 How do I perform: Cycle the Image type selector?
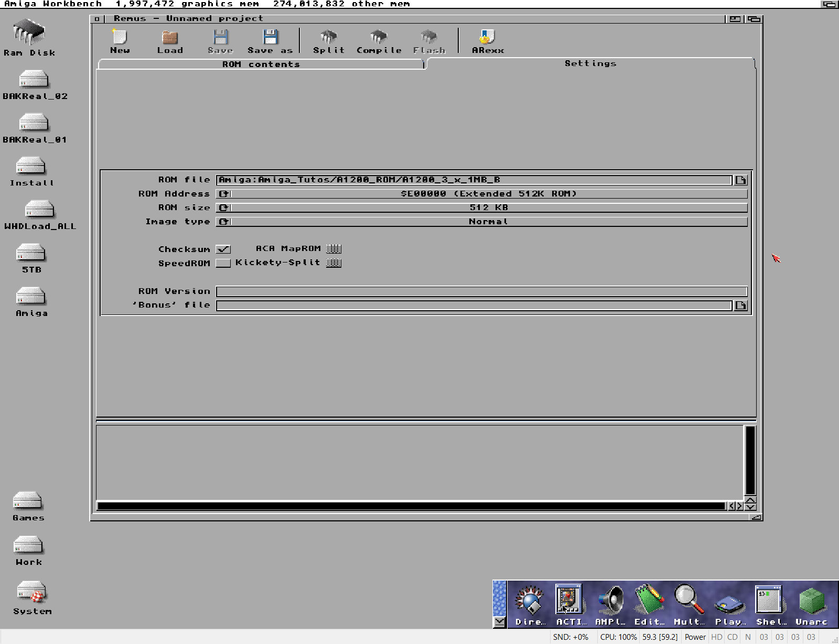coord(481,222)
